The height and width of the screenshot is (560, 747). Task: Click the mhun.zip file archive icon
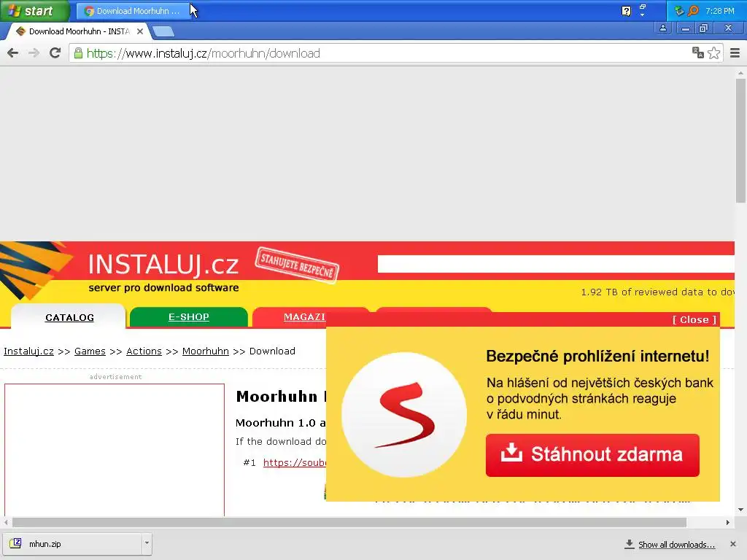coord(16,543)
